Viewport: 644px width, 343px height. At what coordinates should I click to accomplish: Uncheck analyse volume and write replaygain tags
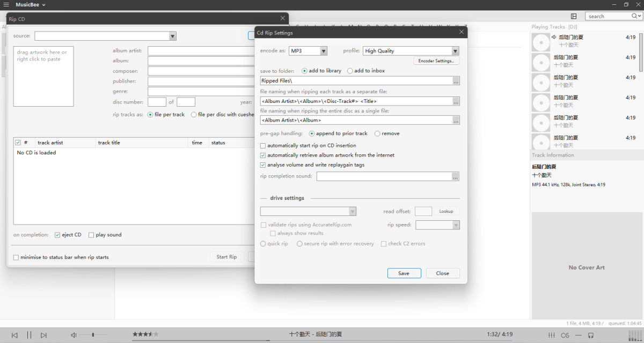[263, 165]
